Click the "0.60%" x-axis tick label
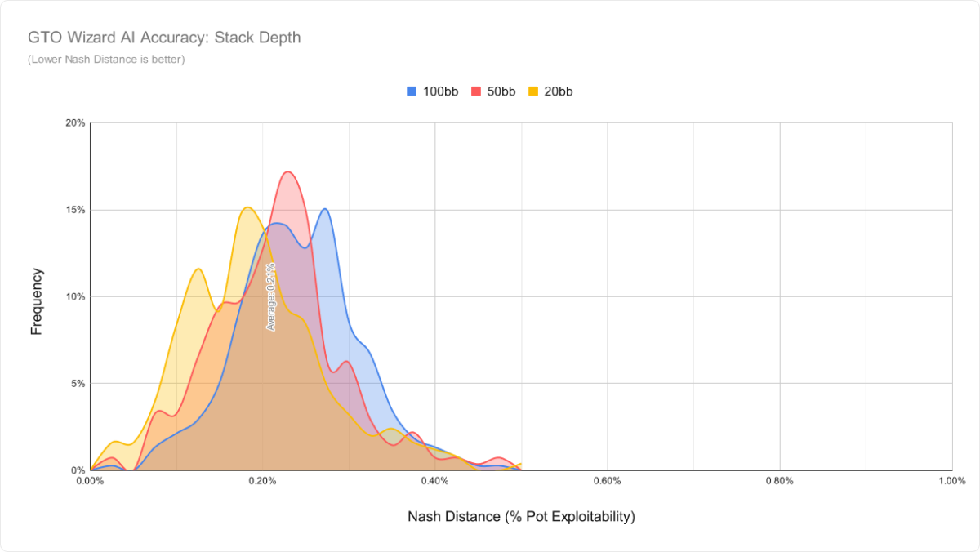The width and height of the screenshot is (980, 552). 607,482
